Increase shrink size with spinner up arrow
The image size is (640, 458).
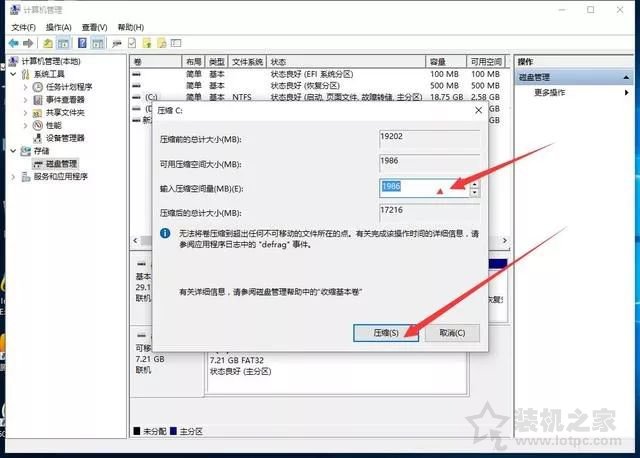pos(474,182)
